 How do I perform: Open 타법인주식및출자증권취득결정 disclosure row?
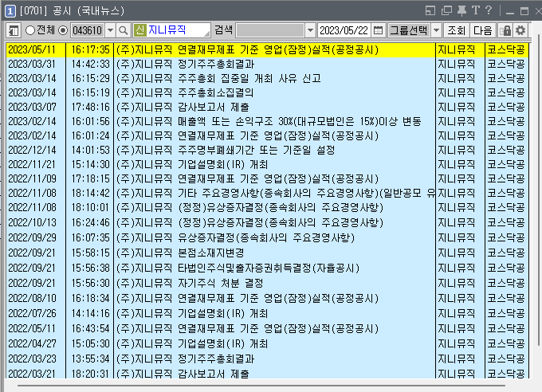pyautogui.click(x=267, y=268)
